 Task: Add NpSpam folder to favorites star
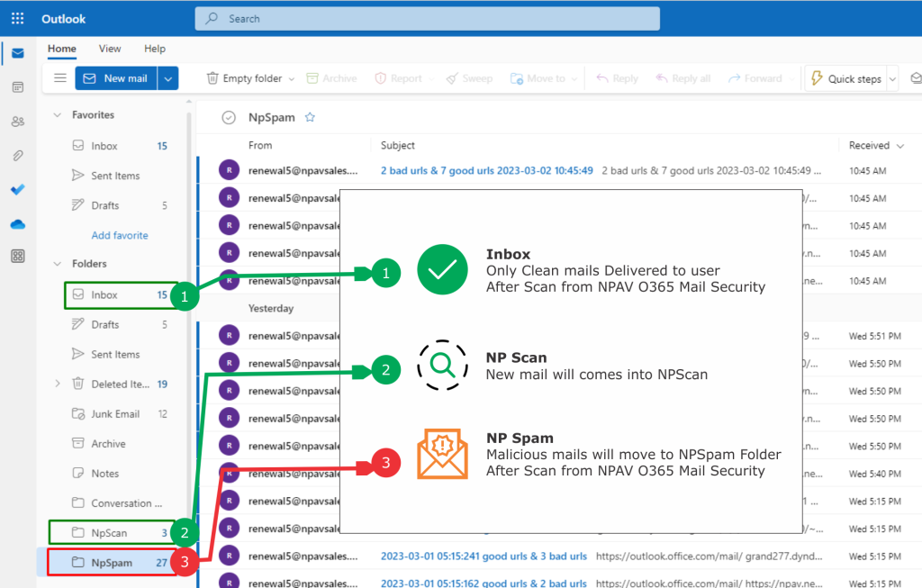pos(311,117)
